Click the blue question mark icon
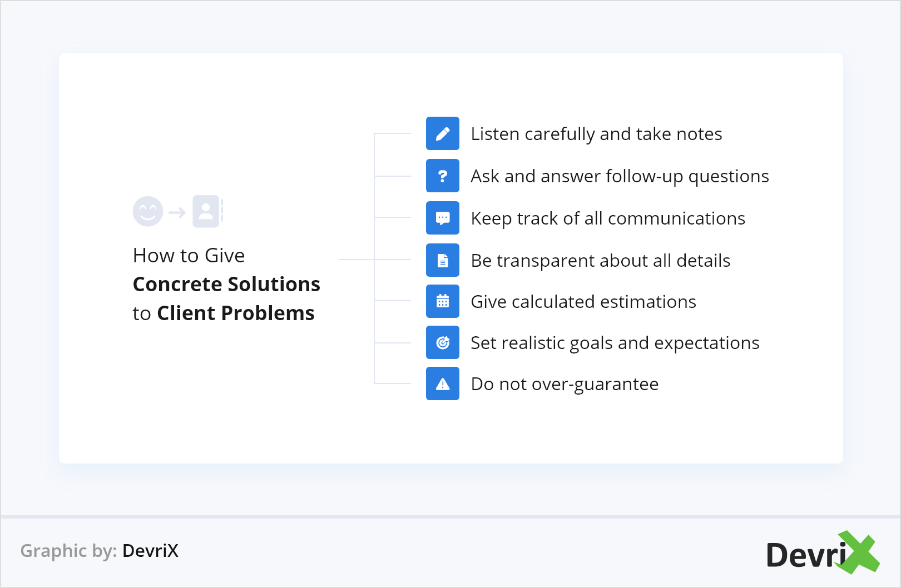This screenshot has height=588, width=901. click(443, 176)
